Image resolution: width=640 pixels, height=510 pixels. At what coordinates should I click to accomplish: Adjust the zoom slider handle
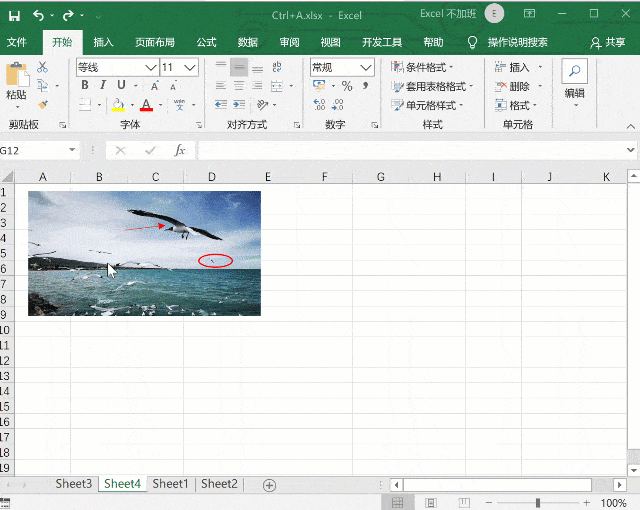click(538, 503)
